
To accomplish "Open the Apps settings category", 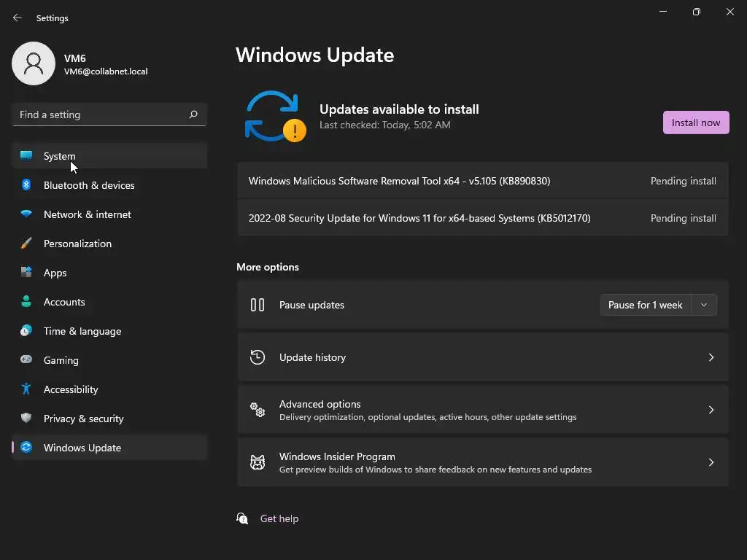I will [x=55, y=273].
